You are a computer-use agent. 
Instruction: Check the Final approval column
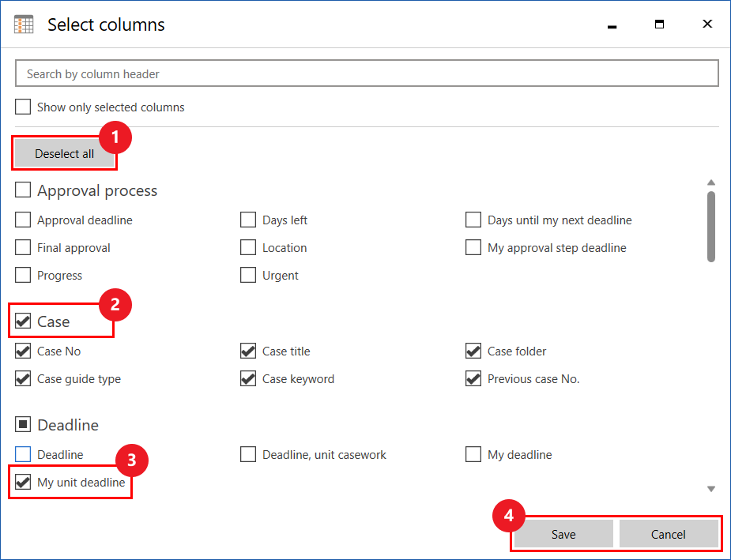tap(23, 247)
